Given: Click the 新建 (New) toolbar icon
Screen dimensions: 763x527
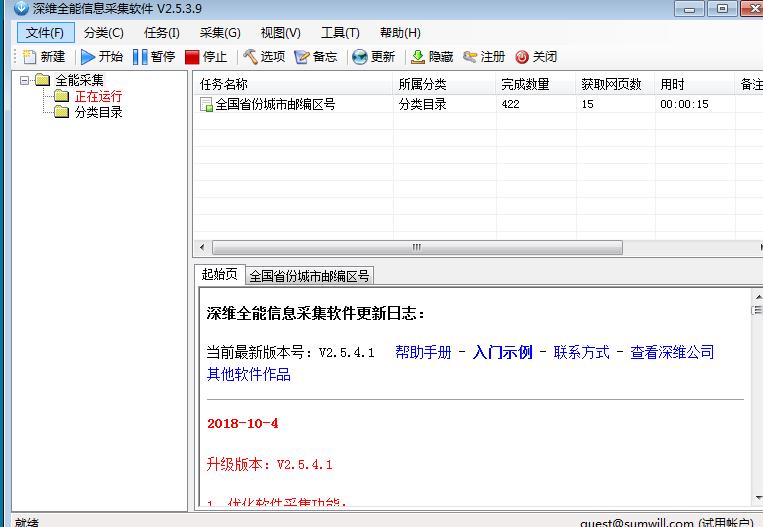Looking at the screenshot, I should pos(29,57).
